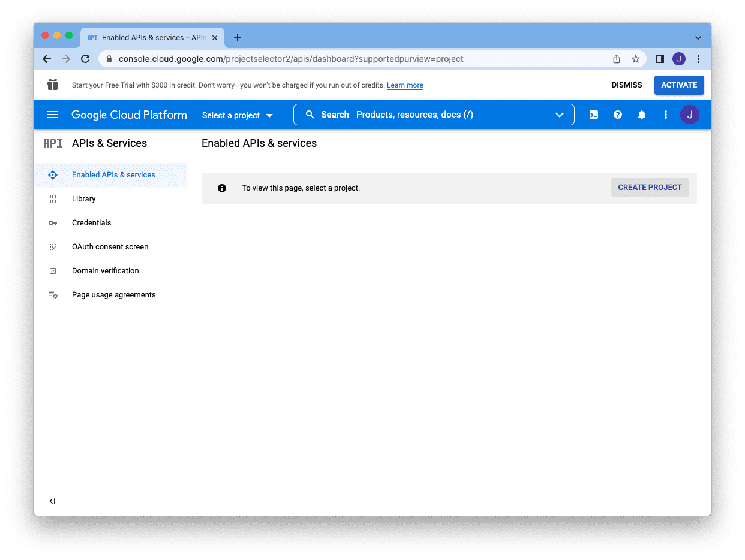Click the OAuth consent screen icon
745x560 pixels.
click(x=53, y=247)
